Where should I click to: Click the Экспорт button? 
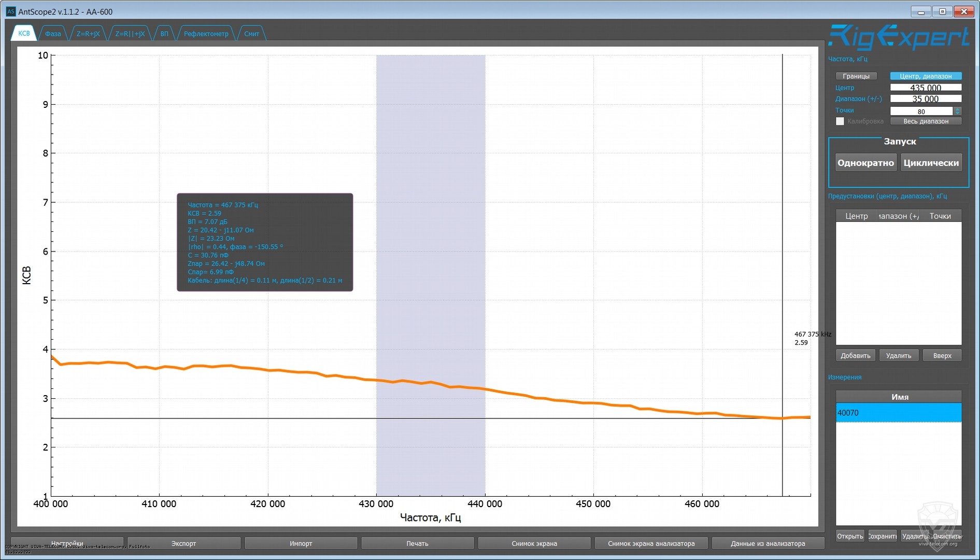click(183, 543)
